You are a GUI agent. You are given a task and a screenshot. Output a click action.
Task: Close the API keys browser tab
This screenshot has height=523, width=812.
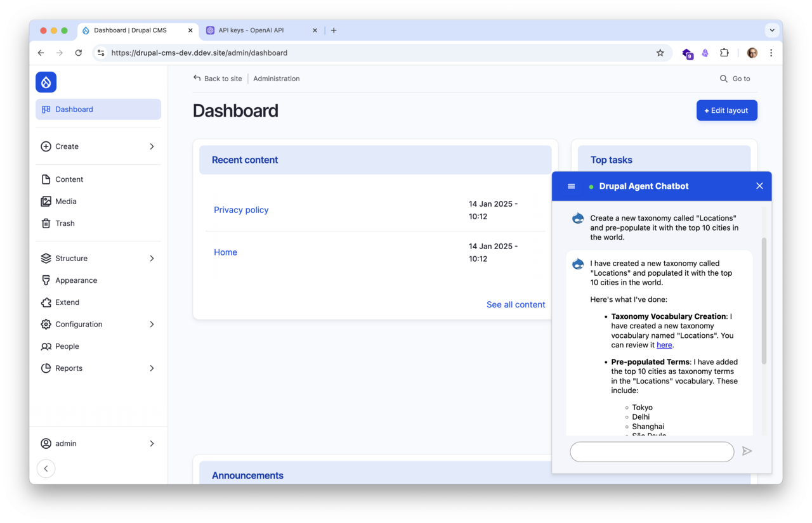pos(315,30)
